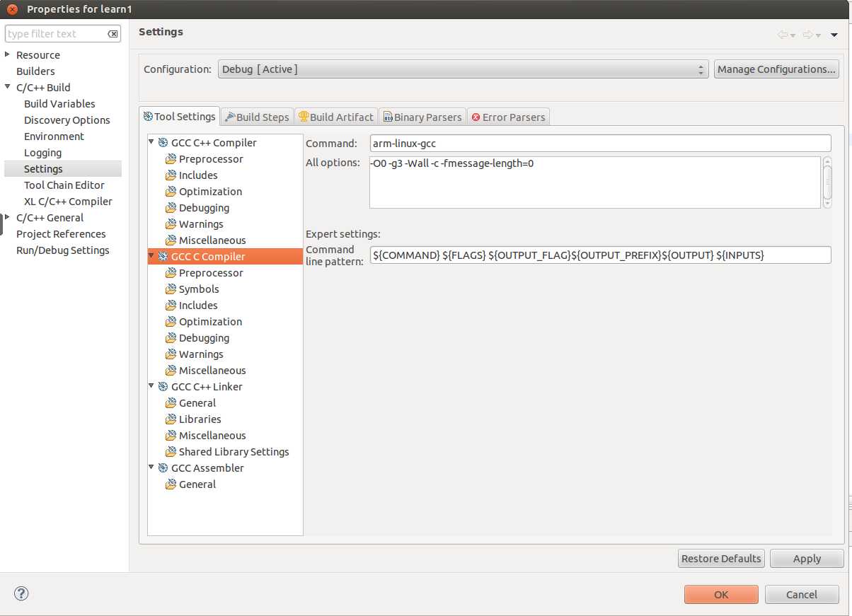Switch to the Error Parsers tab
852x616 pixels.
(508, 117)
